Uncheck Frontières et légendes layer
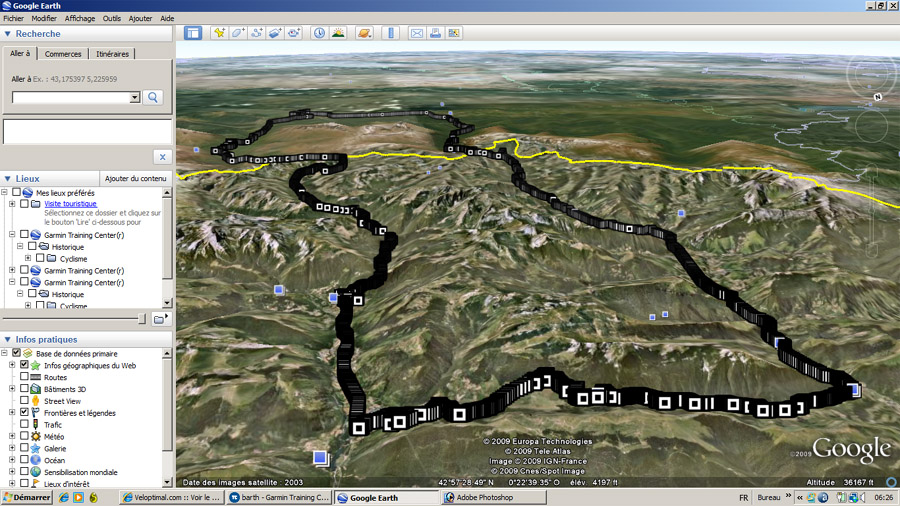 tap(25, 413)
